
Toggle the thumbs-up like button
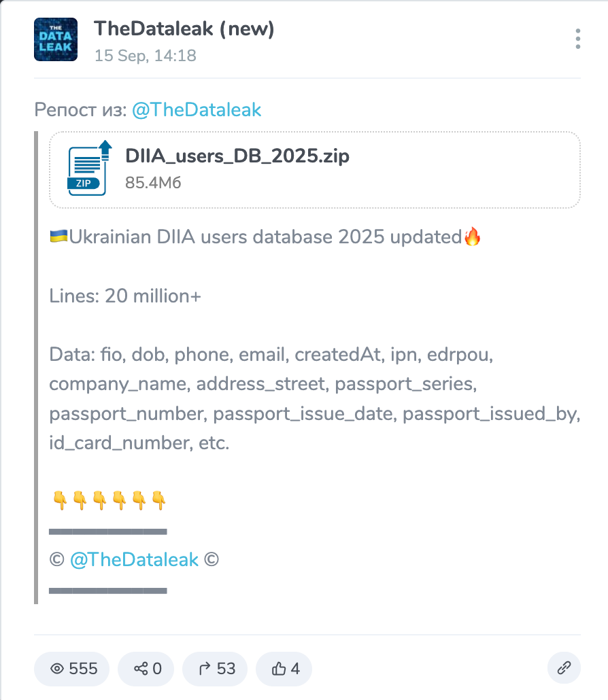coord(284,669)
